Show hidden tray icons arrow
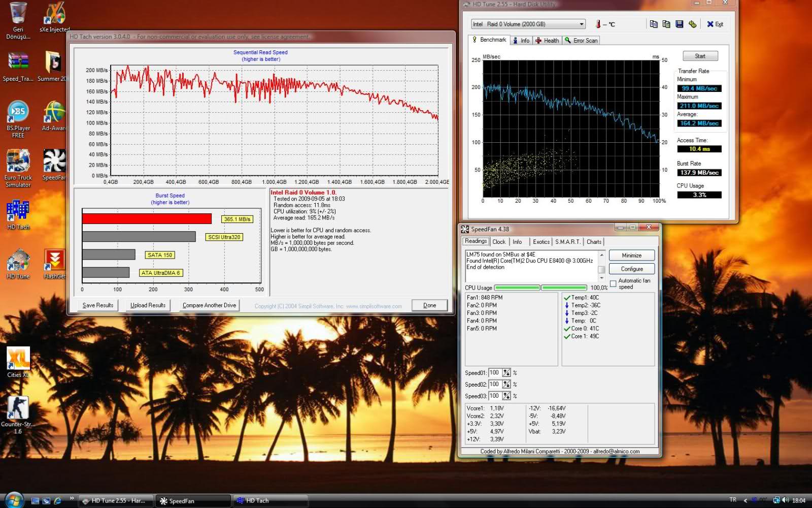 [745, 500]
